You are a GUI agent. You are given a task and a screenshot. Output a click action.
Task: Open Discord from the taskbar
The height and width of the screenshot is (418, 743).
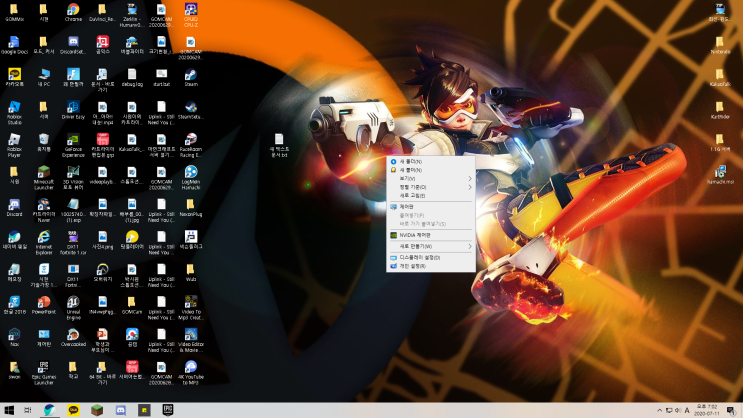click(120, 410)
